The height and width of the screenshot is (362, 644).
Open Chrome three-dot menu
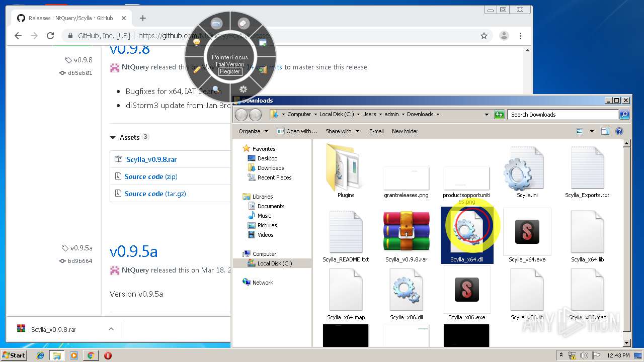pos(520,36)
